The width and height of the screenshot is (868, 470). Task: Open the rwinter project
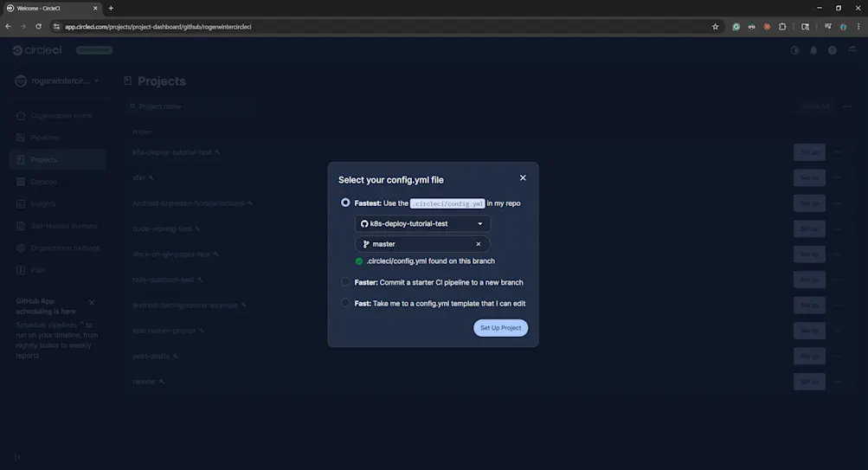point(145,382)
